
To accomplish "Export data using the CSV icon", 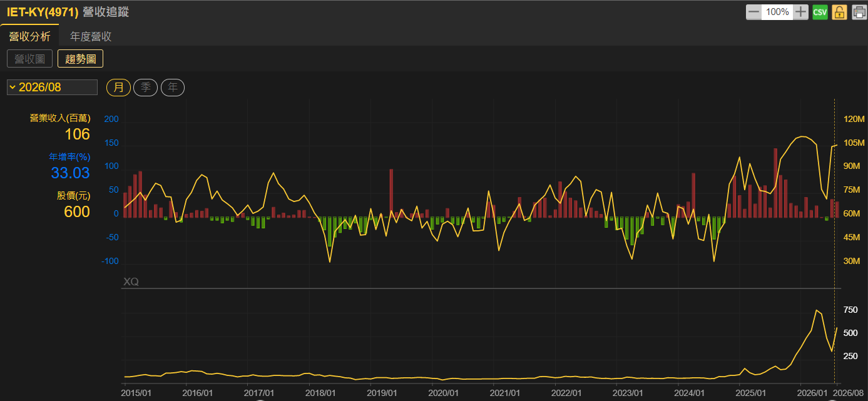I will point(820,12).
